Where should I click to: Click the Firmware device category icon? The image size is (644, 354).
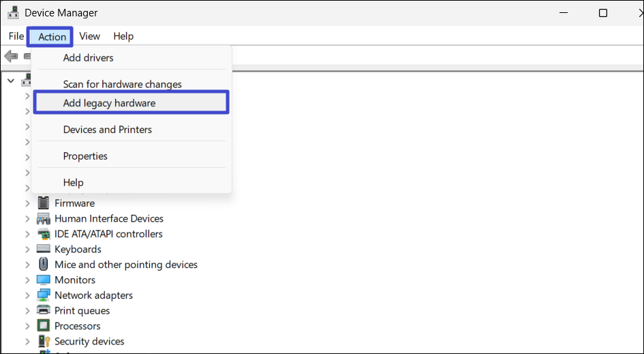coord(44,203)
